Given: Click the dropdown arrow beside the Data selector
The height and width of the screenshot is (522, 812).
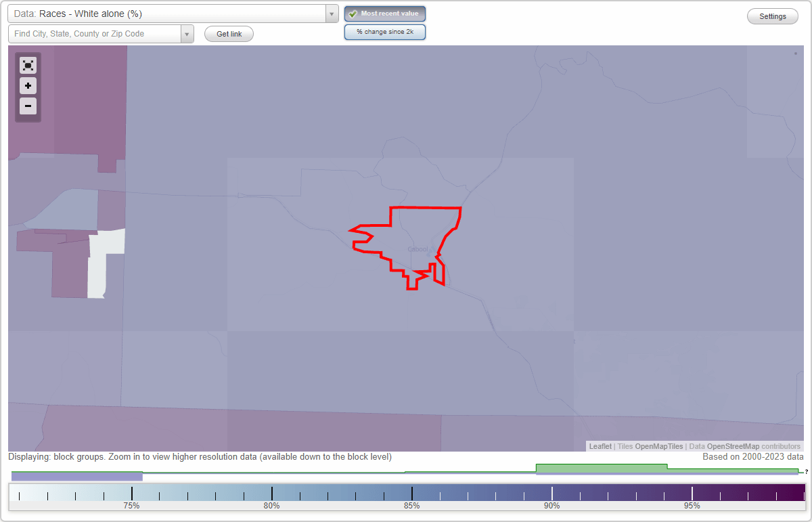Looking at the screenshot, I should tap(331, 13).
